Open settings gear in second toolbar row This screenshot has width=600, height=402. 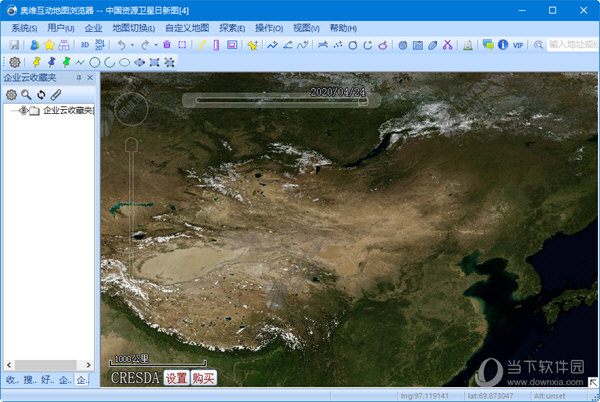pyautogui.click(x=15, y=62)
